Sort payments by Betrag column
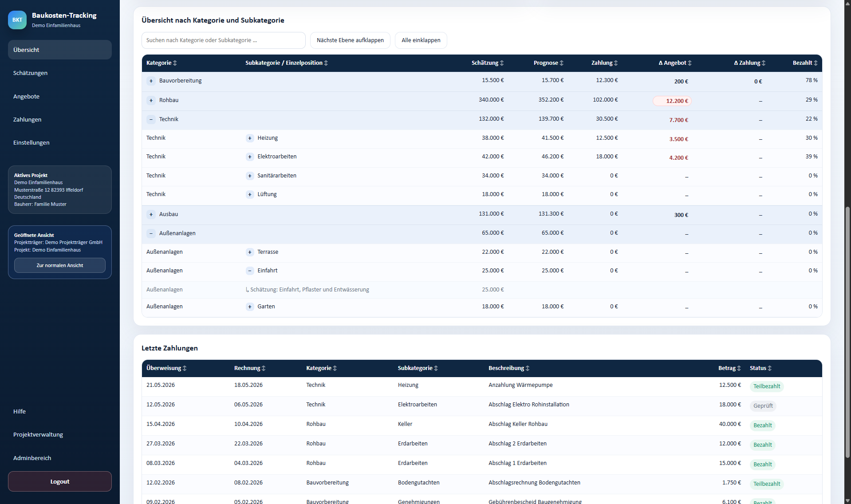The width and height of the screenshot is (851, 504). coord(729,368)
